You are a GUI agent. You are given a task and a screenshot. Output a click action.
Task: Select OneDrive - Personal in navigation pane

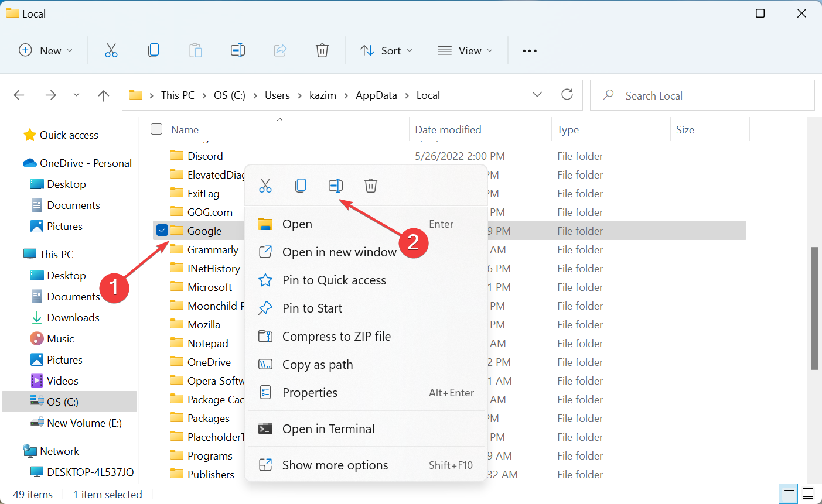click(86, 163)
